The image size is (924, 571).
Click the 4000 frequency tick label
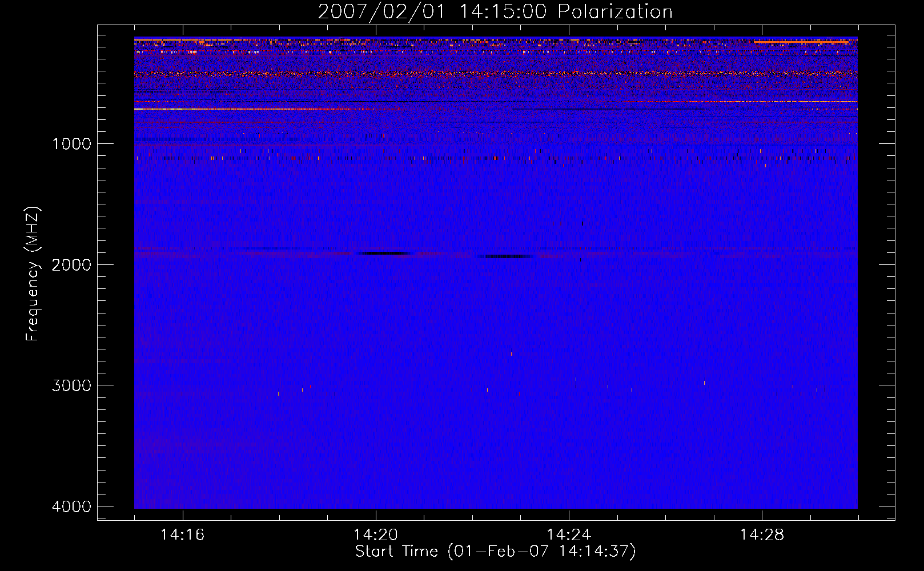pyautogui.click(x=71, y=506)
